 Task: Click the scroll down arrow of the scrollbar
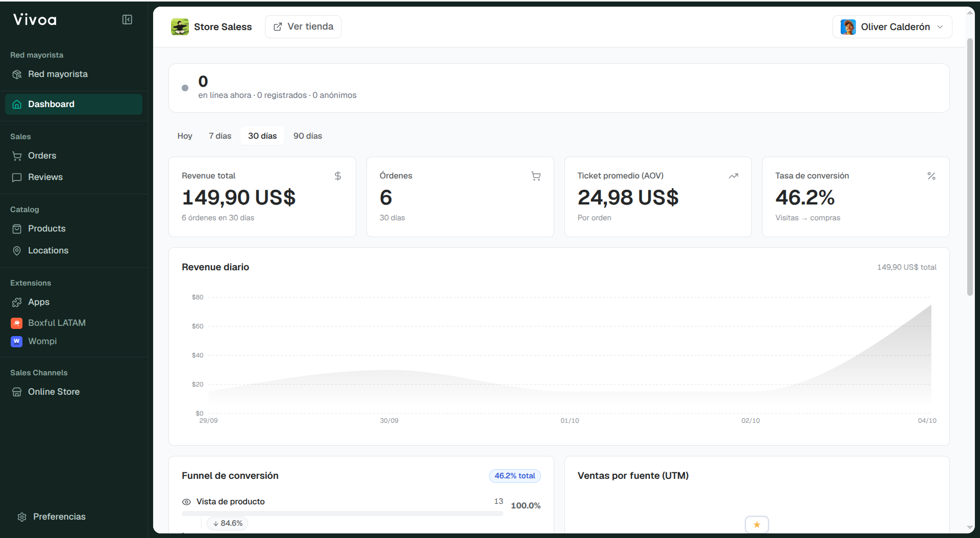click(x=970, y=527)
